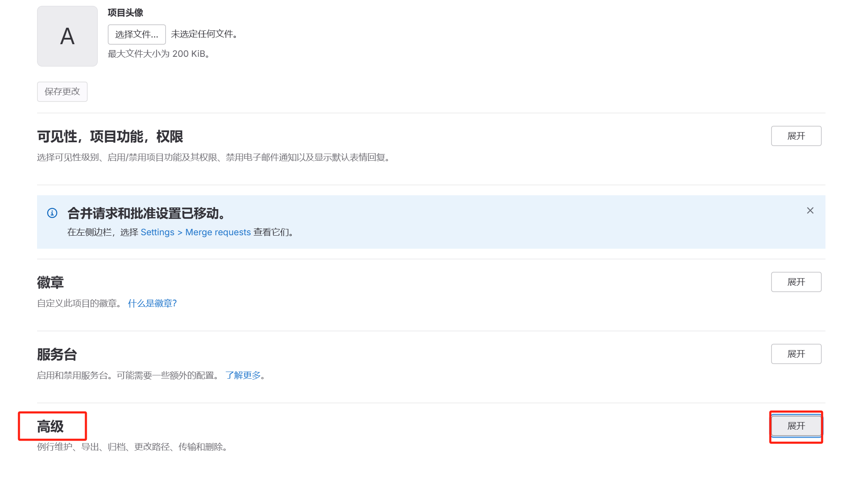
Task: Click the 徽章 section heading
Action: (x=50, y=282)
